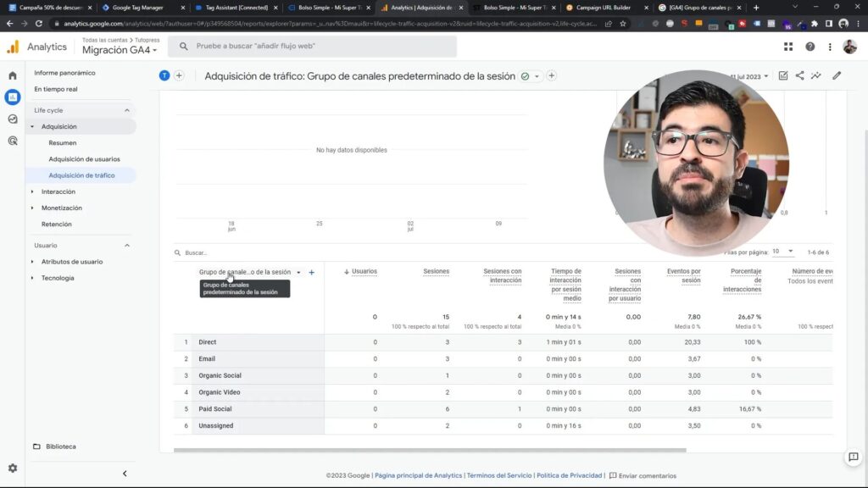Open Términos del Servicio link

click(498, 476)
